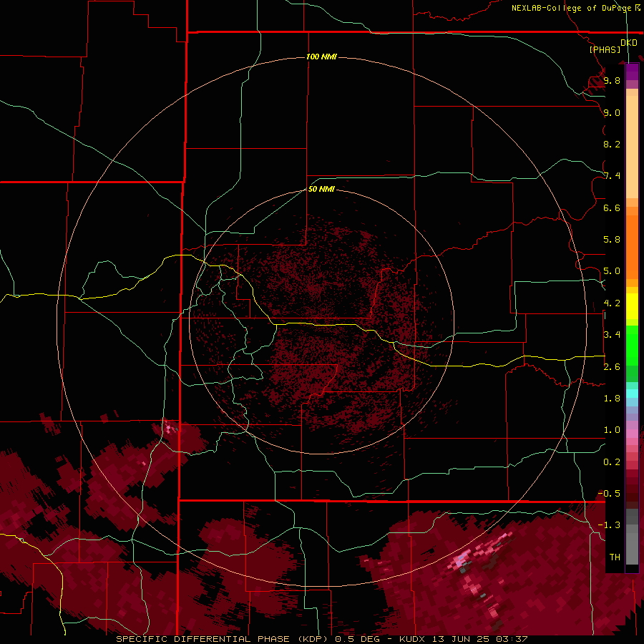Pick the pale peach segment of color scale
Viewport: 644px width, 644px height.
(x=632, y=147)
